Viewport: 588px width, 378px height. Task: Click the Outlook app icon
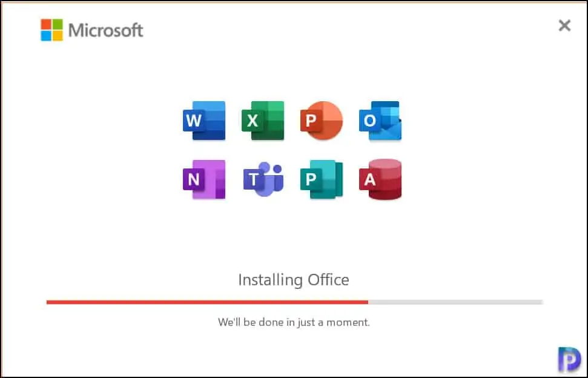click(x=380, y=121)
